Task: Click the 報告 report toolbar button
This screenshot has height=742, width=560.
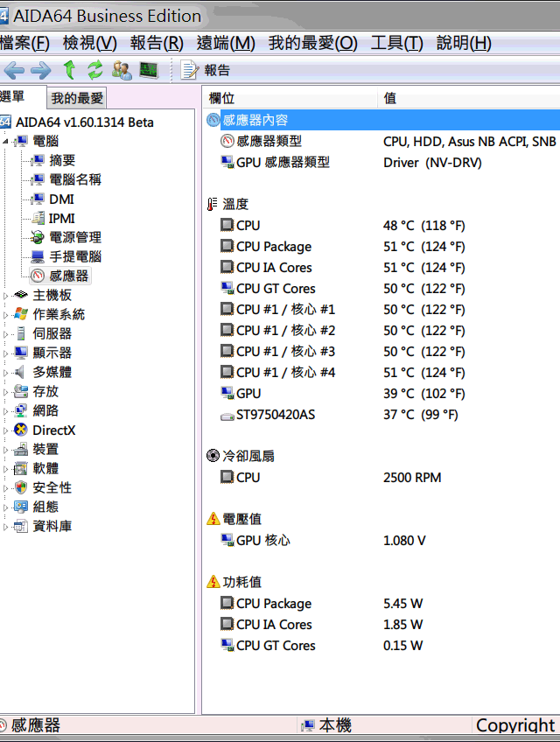Action: (206, 70)
